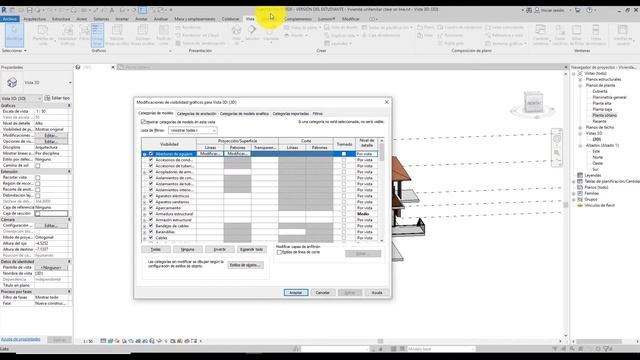Toggle the Líneas finas ribbon tool

(x=97, y=35)
